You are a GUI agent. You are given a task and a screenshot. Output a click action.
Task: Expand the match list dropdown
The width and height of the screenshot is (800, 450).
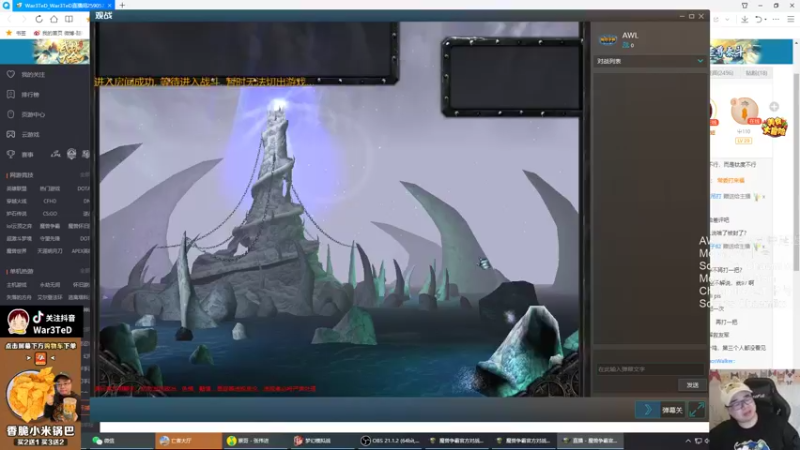point(700,61)
